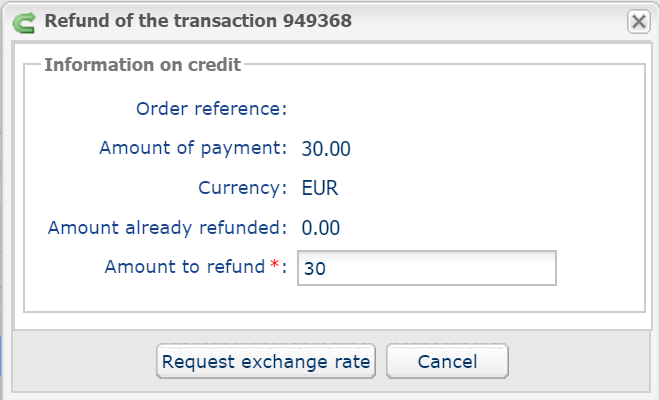Click the red required-field asterisk
The width and height of the screenshot is (660, 400).
[274, 264]
